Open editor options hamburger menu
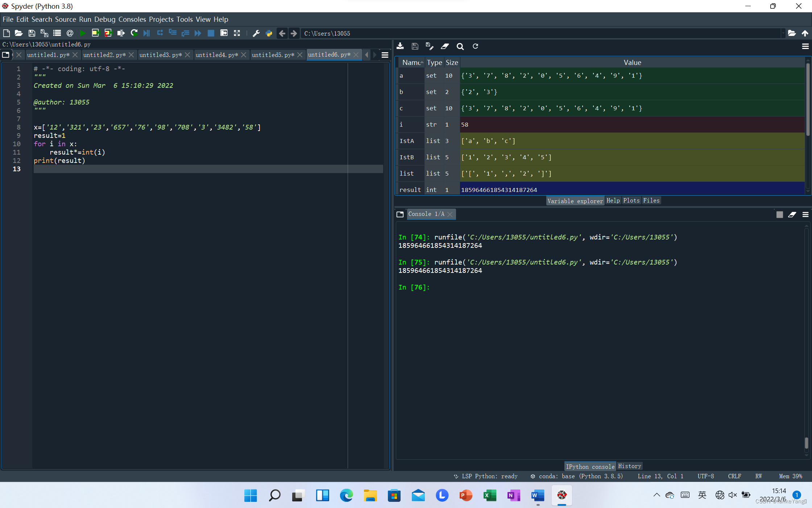This screenshot has height=508, width=812. [x=385, y=55]
